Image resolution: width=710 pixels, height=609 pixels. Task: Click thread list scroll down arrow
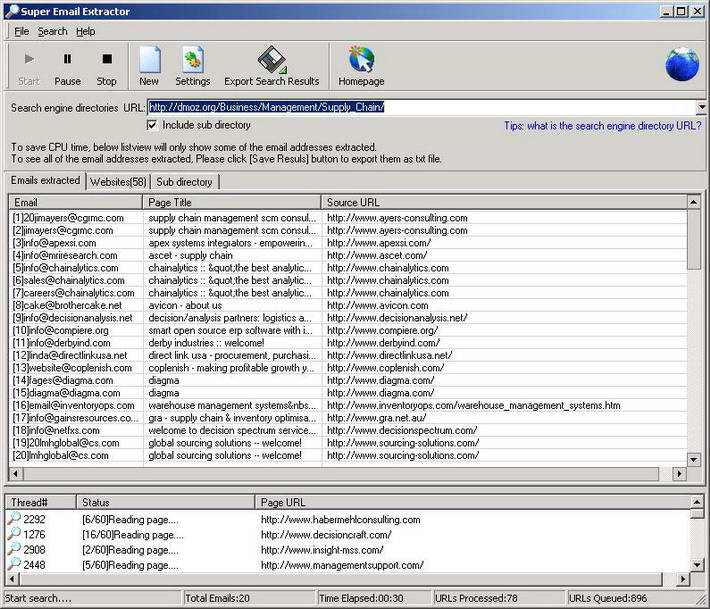point(697,565)
